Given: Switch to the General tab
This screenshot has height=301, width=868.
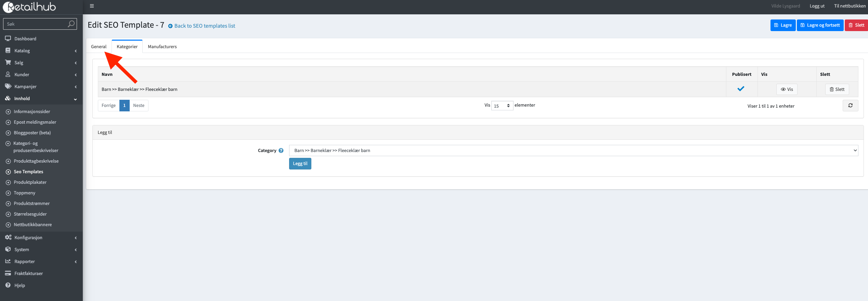Looking at the screenshot, I should point(99,46).
